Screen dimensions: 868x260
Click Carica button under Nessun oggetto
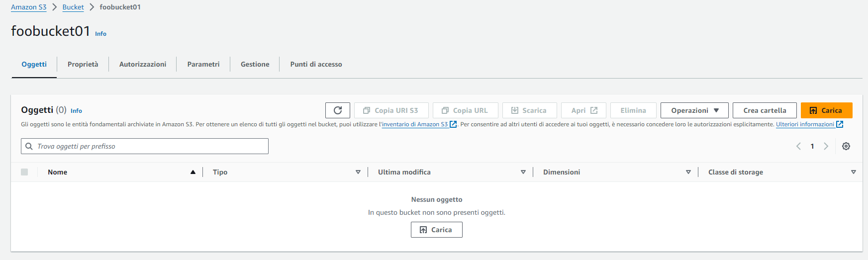click(x=437, y=230)
